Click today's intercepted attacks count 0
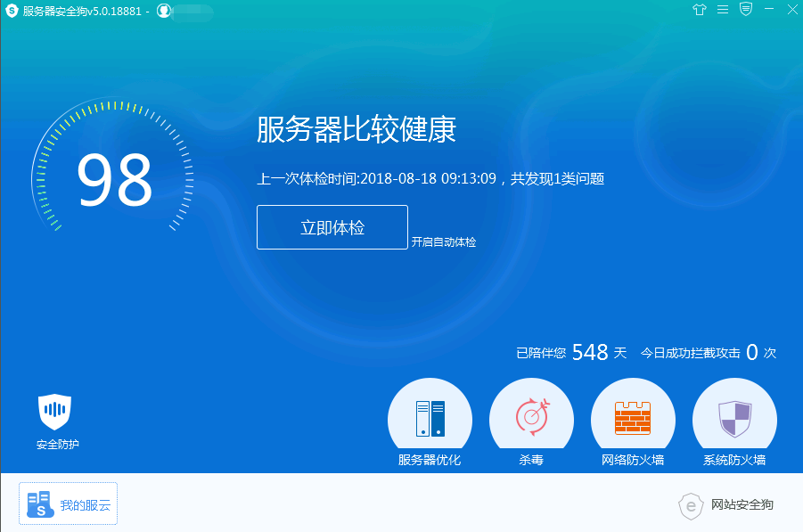The height and width of the screenshot is (532, 803). (x=752, y=352)
